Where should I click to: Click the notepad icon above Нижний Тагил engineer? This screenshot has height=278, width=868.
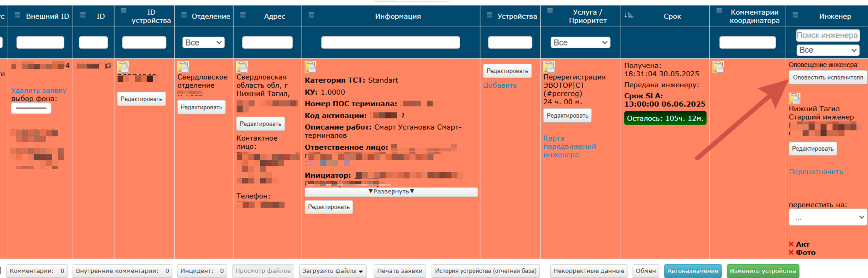794,98
